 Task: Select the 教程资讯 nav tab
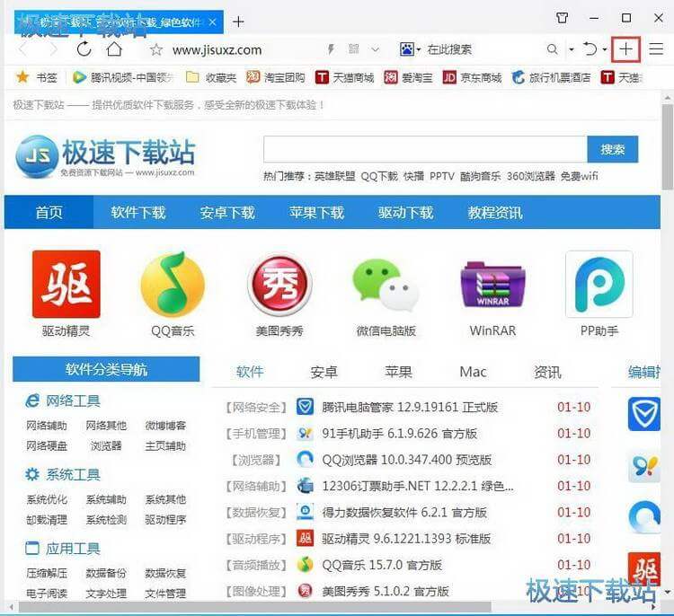point(495,212)
